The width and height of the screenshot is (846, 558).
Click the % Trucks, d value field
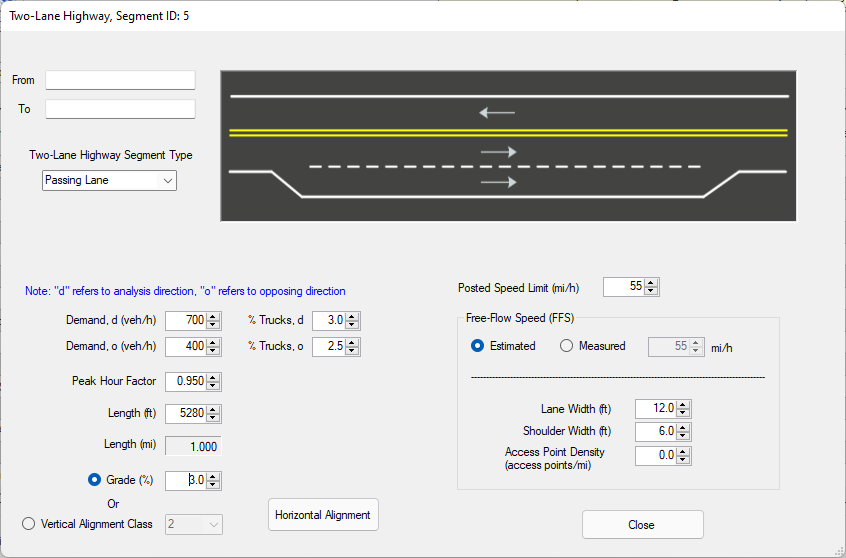pos(329,321)
